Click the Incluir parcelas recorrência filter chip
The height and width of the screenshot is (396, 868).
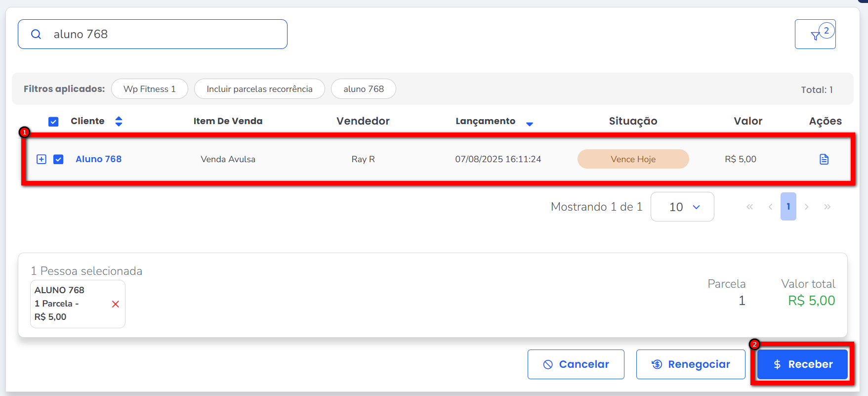click(259, 89)
